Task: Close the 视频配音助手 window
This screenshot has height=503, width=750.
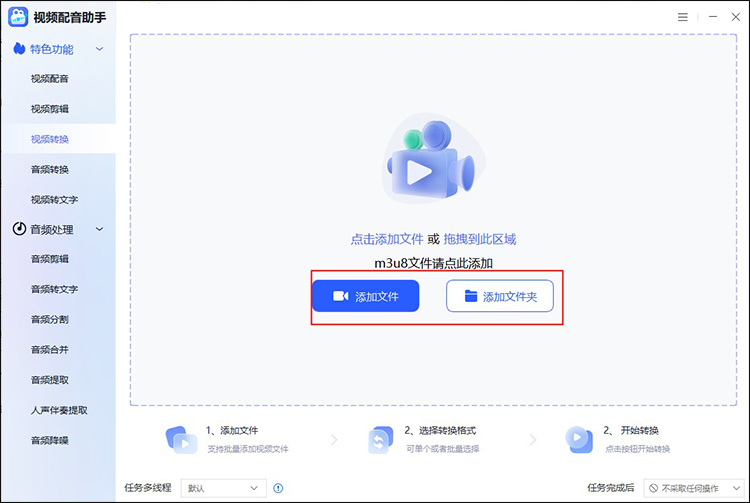Action: [x=736, y=17]
